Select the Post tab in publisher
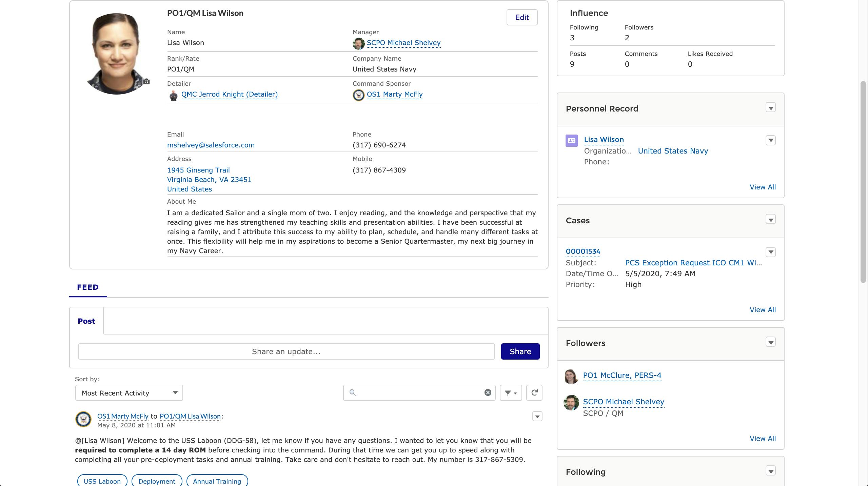Image resolution: width=868 pixels, height=486 pixels. click(x=86, y=321)
